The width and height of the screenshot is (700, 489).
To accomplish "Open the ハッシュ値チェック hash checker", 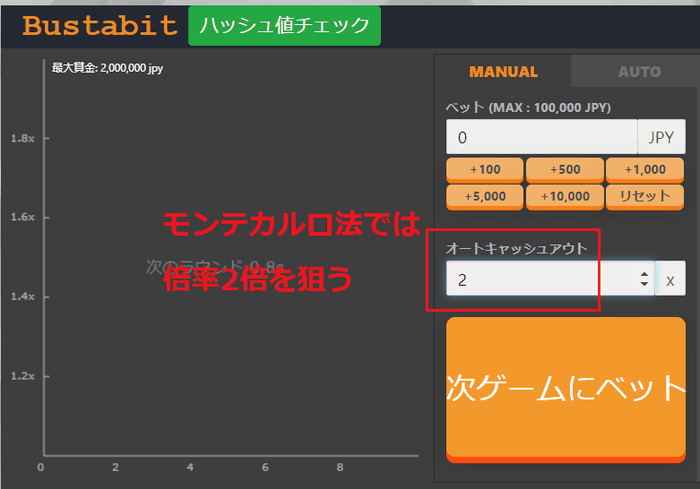I will tap(284, 25).
